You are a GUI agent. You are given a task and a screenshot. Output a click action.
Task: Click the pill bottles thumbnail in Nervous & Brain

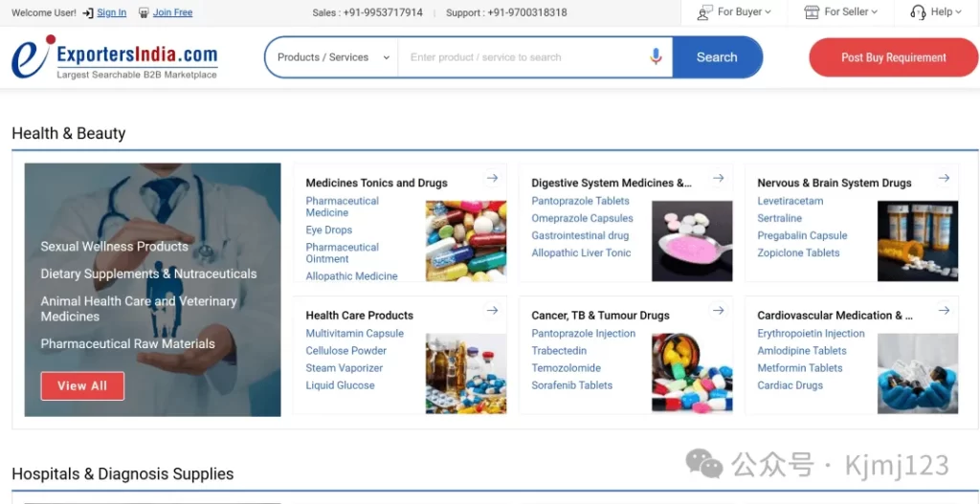point(918,241)
